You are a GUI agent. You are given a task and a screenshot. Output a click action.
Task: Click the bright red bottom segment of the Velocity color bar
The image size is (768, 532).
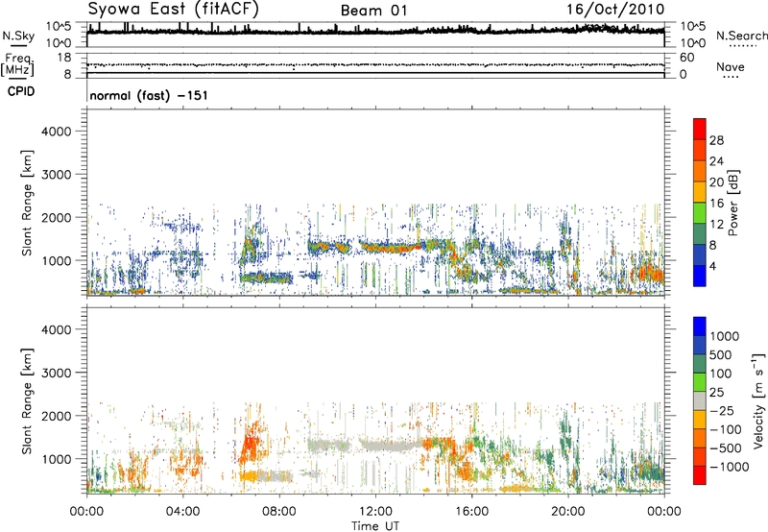click(x=700, y=475)
